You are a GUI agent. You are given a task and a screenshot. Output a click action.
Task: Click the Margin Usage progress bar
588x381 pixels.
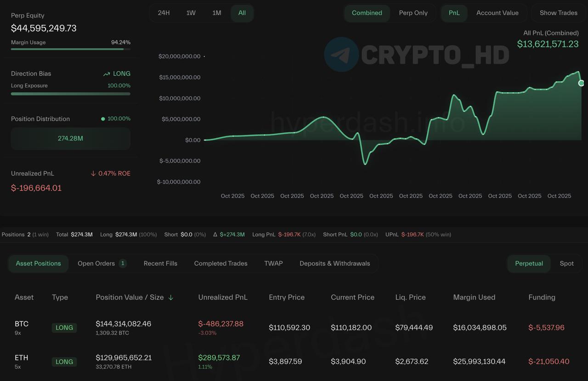coord(70,49)
